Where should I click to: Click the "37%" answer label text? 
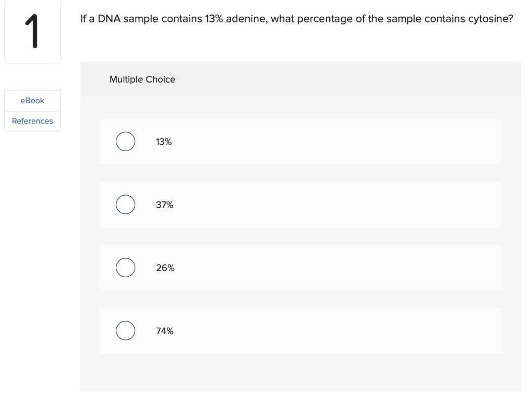165,205
